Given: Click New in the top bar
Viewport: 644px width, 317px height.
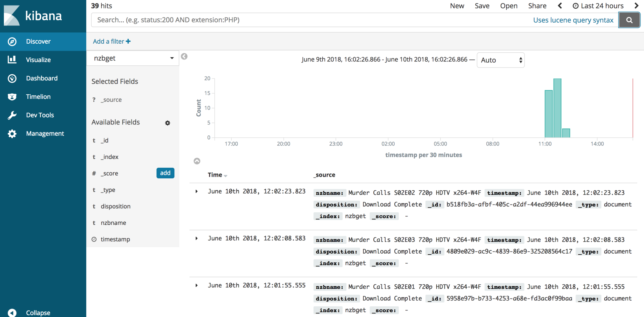Looking at the screenshot, I should click(x=457, y=6).
